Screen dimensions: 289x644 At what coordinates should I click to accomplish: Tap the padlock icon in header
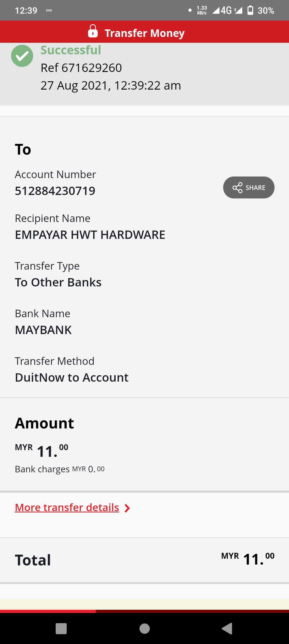tap(93, 31)
